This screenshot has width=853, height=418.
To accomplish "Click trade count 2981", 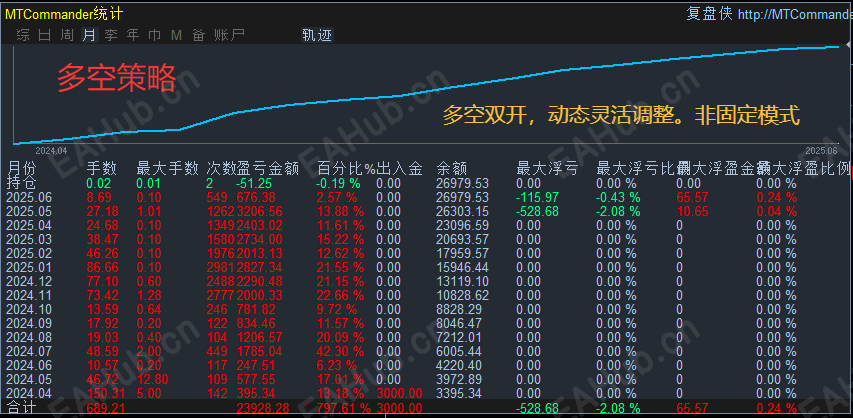I will point(221,267).
